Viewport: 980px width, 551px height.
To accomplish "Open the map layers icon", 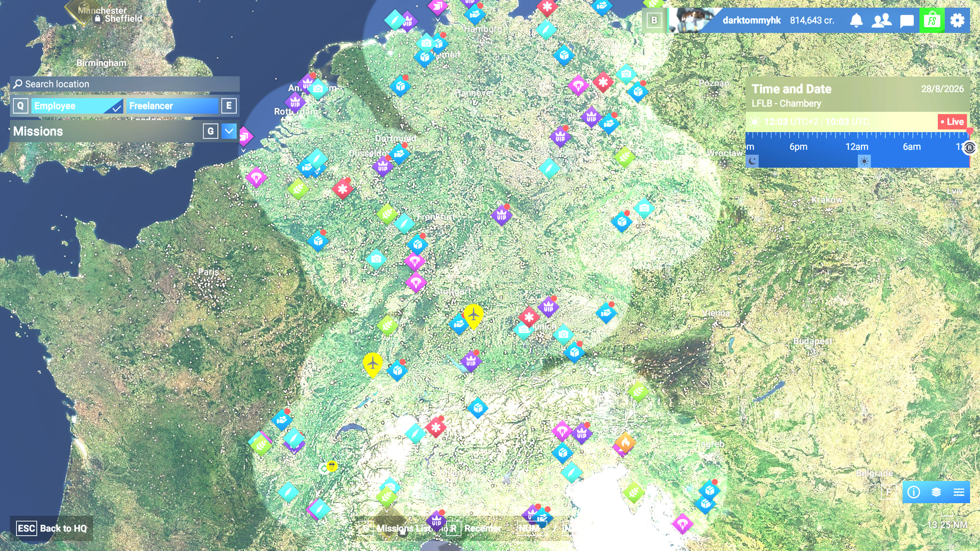I will click(936, 492).
